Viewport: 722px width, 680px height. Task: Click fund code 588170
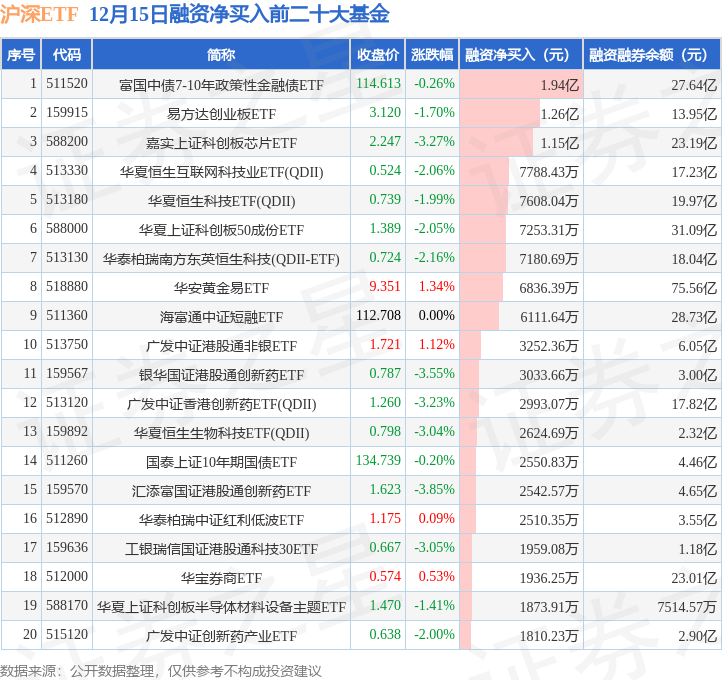67,605
